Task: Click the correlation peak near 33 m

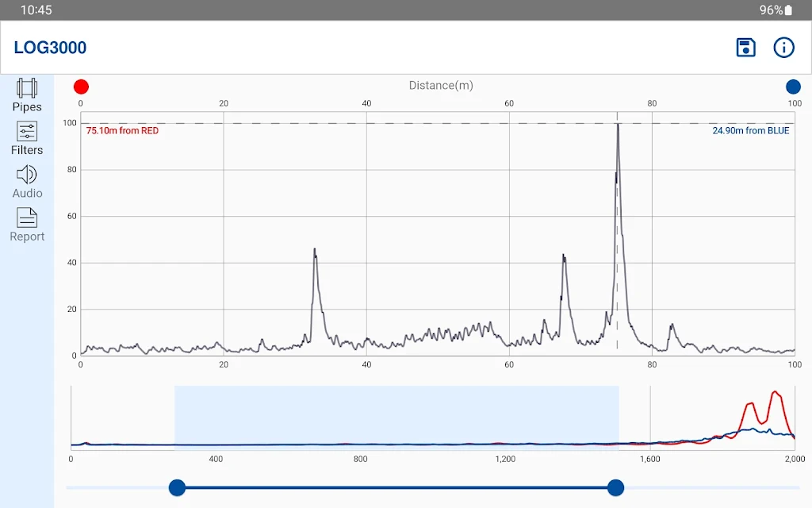Action: click(x=315, y=252)
